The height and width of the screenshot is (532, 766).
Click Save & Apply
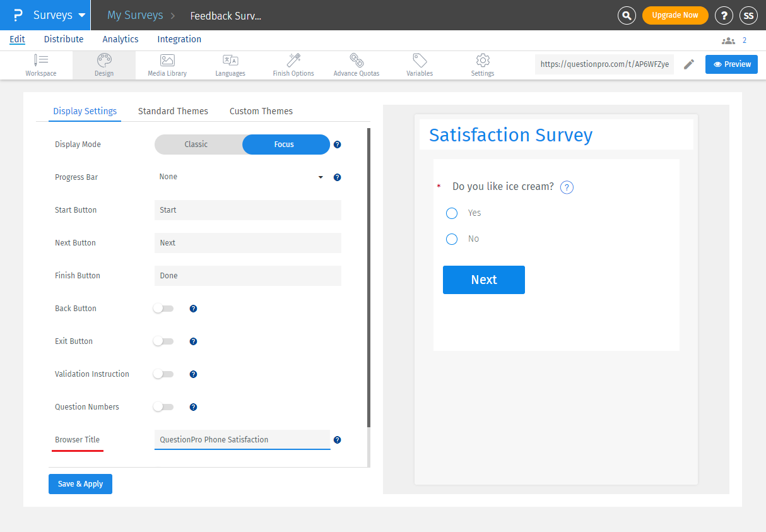[80, 483]
